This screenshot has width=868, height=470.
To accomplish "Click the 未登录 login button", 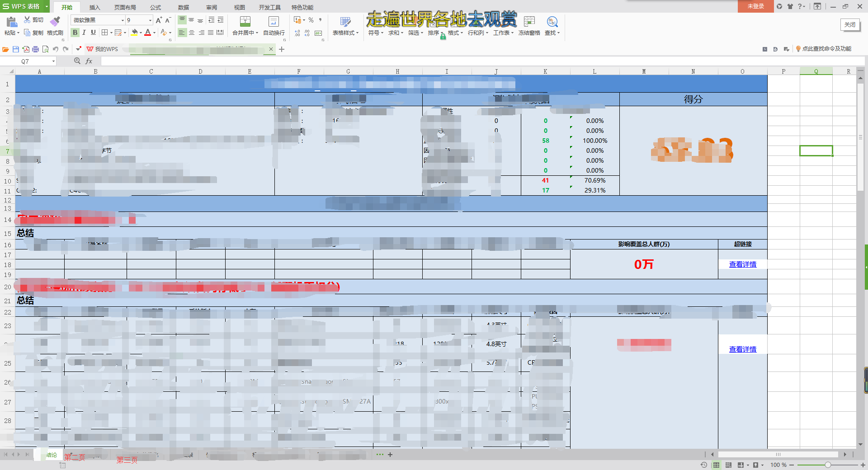I will coord(755,6).
